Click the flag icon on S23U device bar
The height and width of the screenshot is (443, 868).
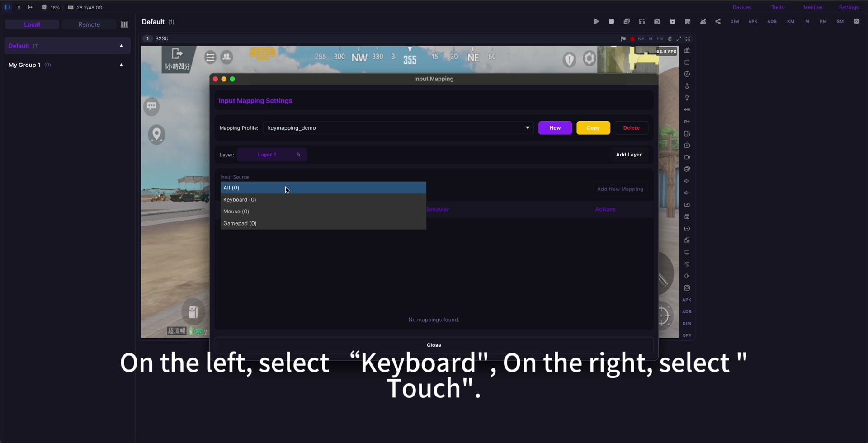(623, 39)
